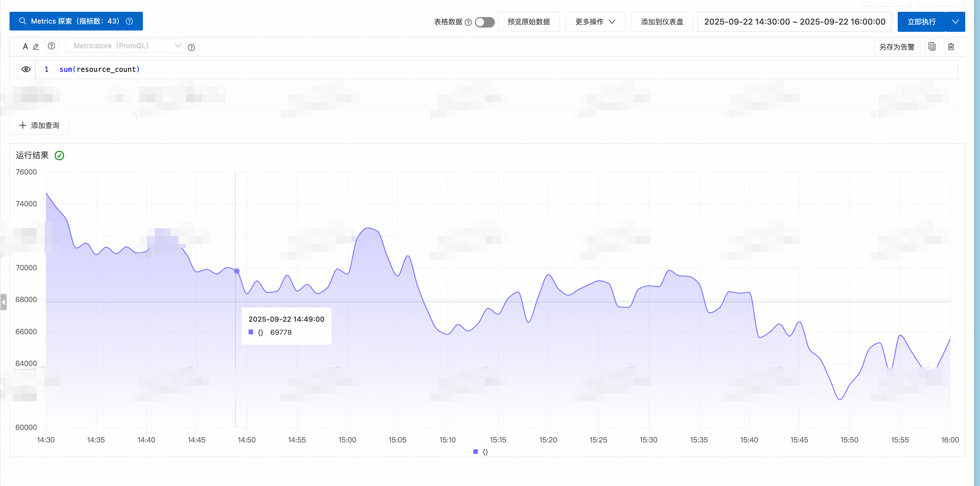Toggle the 表格数据 switch
Screen dimensions: 980x486
(x=484, y=22)
